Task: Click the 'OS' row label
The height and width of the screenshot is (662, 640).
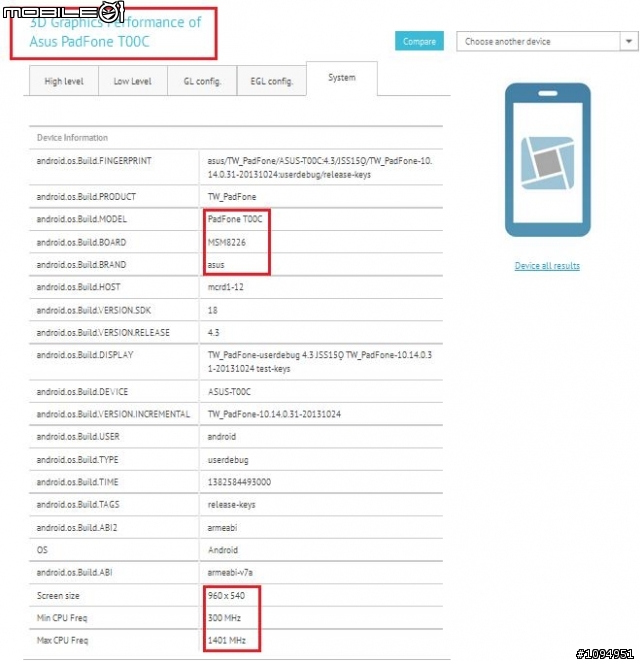Action: pos(42,550)
